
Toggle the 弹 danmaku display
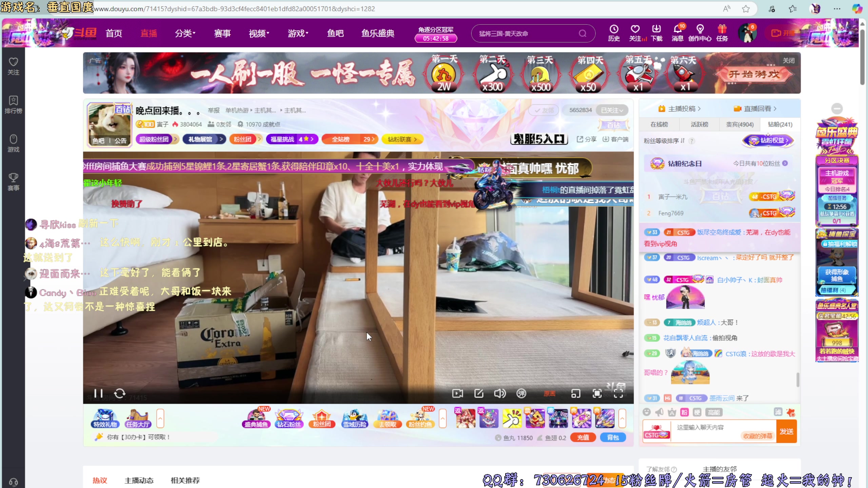tap(521, 393)
